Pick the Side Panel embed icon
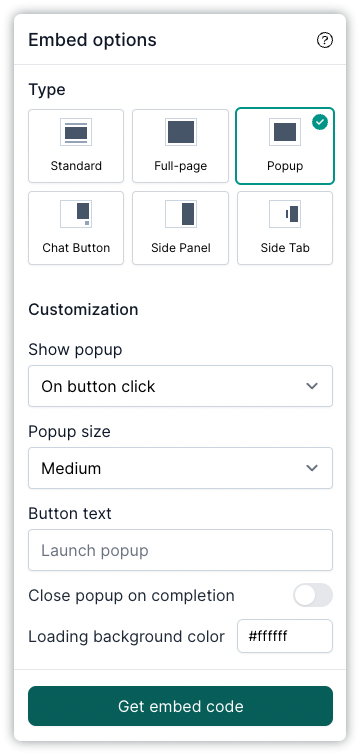Image resolution: width=360 pixels, height=755 pixels. coord(180,214)
